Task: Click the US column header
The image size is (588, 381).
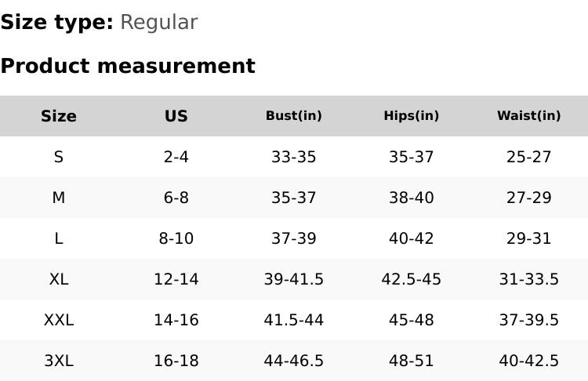Action: [x=176, y=116]
